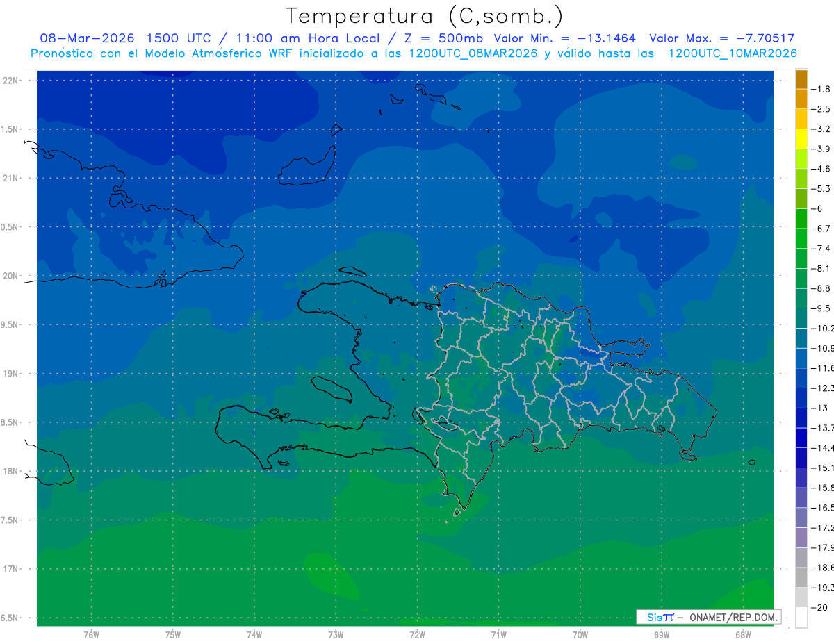Click the "-4.6" colorbar label

click(x=821, y=169)
